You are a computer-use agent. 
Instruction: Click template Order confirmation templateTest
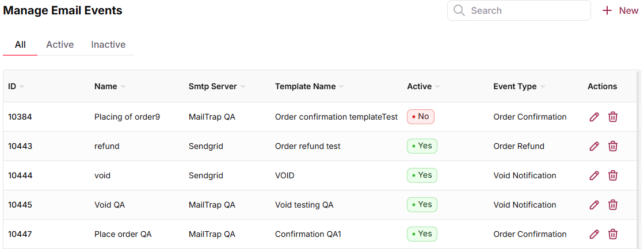tap(336, 117)
